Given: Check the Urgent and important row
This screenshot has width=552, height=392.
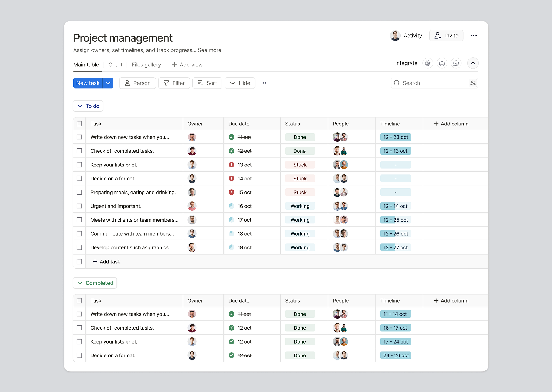Looking at the screenshot, I should 79,206.
